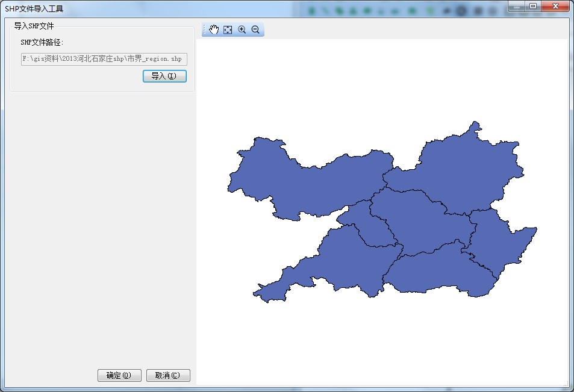Click the SHP文件路径 path text field
The image size is (574, 392).
pos(104,59)
